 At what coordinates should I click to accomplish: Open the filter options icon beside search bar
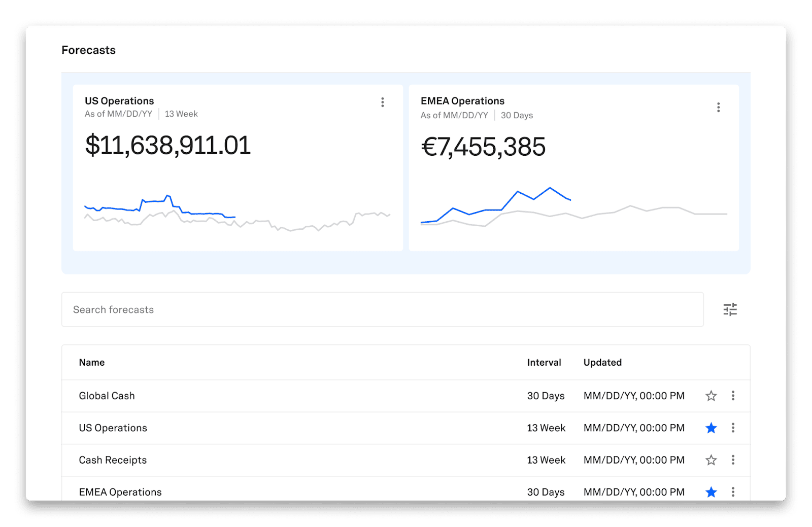pos(731,309)
